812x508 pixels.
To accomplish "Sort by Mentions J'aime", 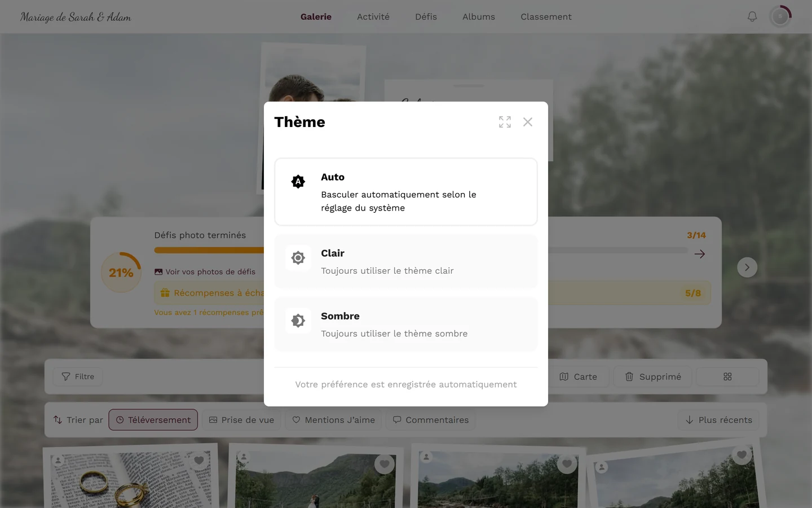I will [333, 420].
